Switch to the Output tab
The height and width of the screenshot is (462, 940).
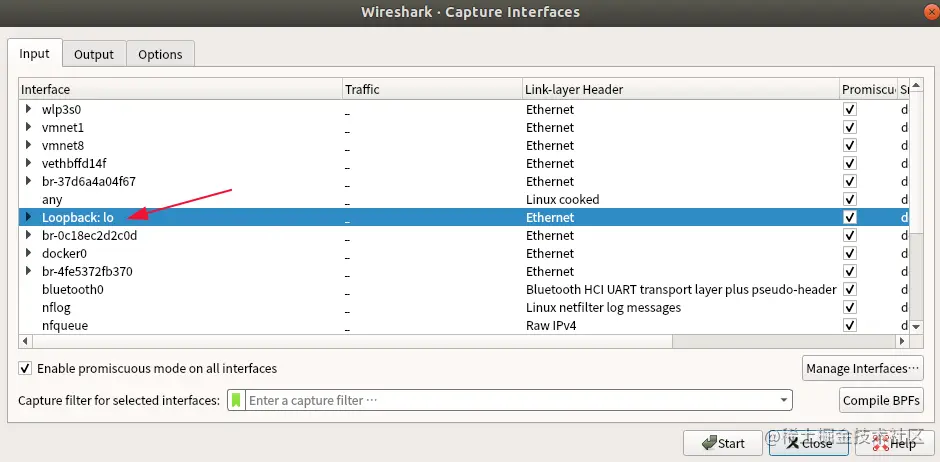coord(94,54)
